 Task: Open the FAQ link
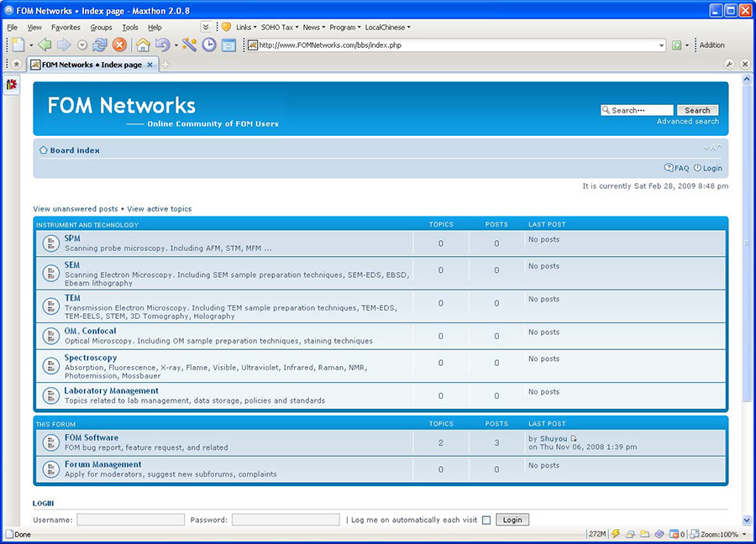[676, 168]
